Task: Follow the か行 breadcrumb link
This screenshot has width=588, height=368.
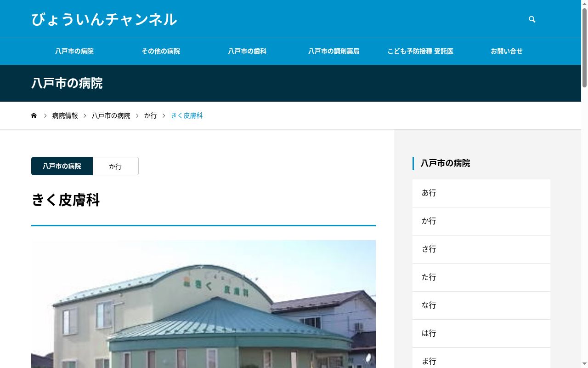Action: tap(151, 115)
